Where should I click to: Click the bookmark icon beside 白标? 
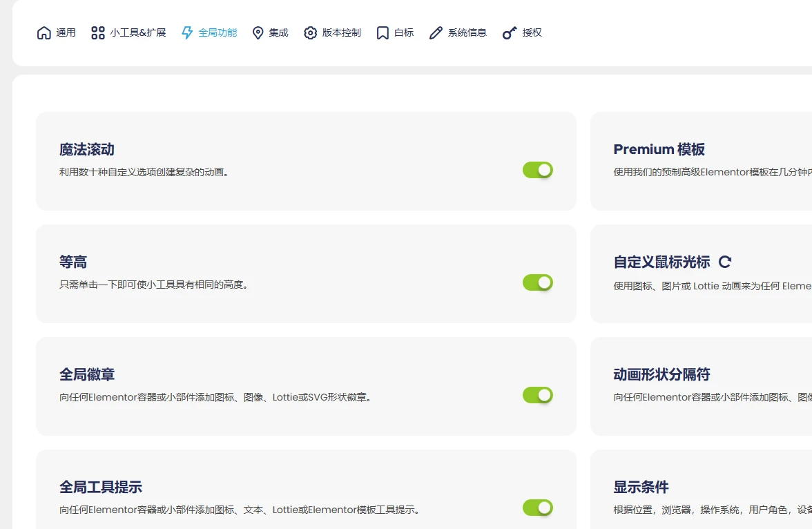coord(382,32)
